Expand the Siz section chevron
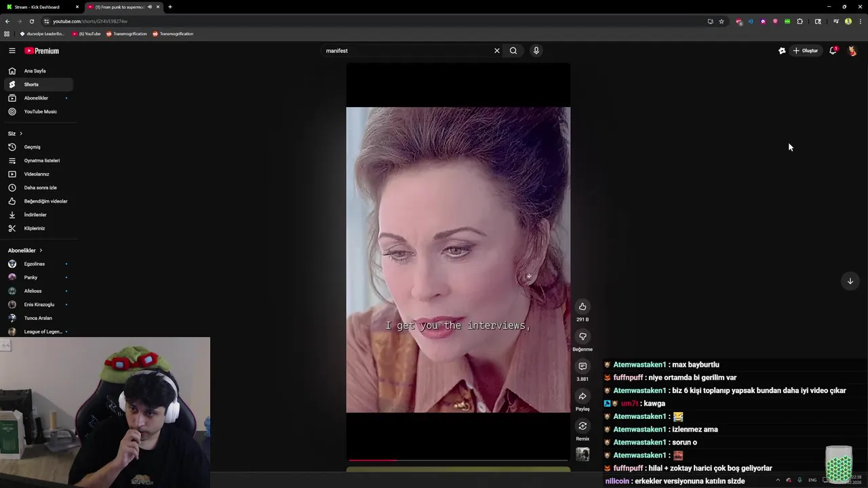The image size is (868, 488). tap(21, 134)
